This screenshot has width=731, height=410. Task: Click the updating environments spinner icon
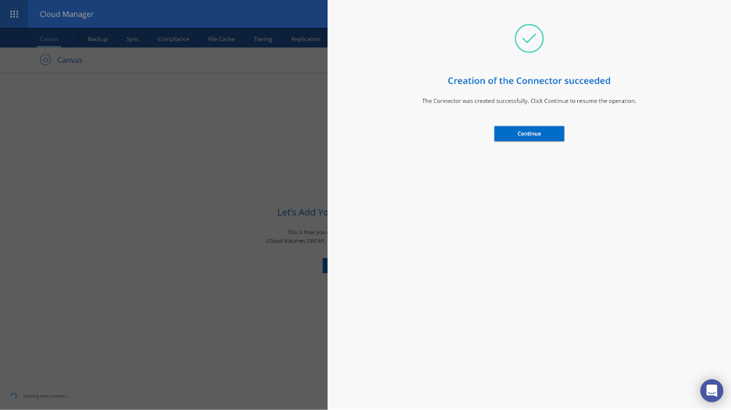pos(14,395)
